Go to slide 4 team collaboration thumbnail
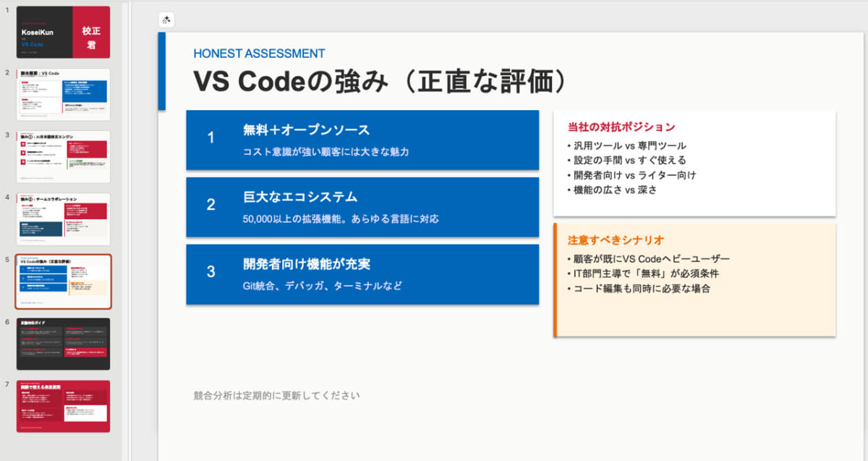This screenshot has height=461, width=868. pyautogui.click(x=64, y=219)
